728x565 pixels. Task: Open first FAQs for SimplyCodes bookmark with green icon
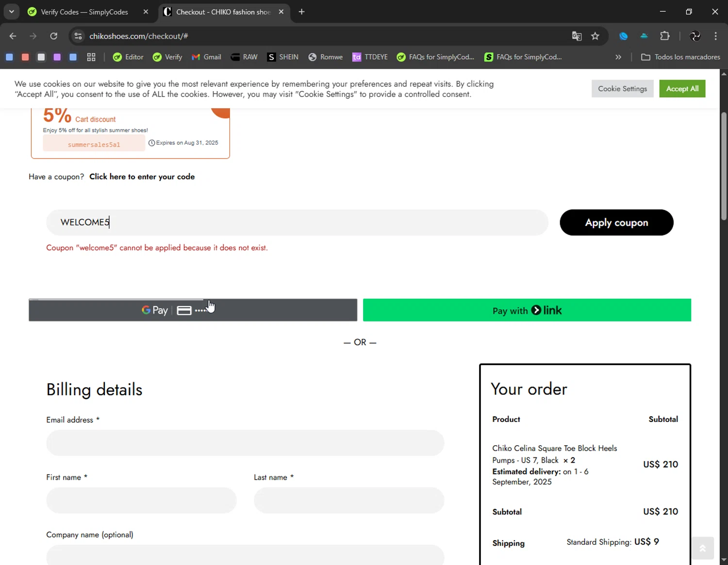[x=435, y=57]
